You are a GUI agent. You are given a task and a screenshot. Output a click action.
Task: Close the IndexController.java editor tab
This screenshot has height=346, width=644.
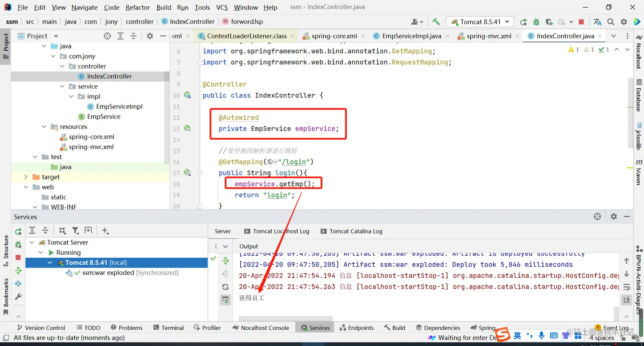[x=599, y=36]
